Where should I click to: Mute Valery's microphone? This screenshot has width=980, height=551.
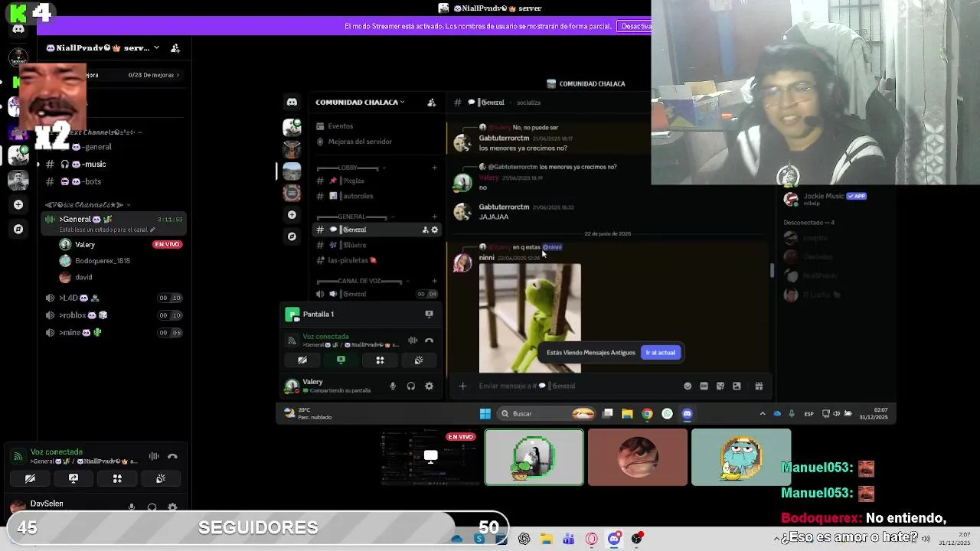point(393,386)
